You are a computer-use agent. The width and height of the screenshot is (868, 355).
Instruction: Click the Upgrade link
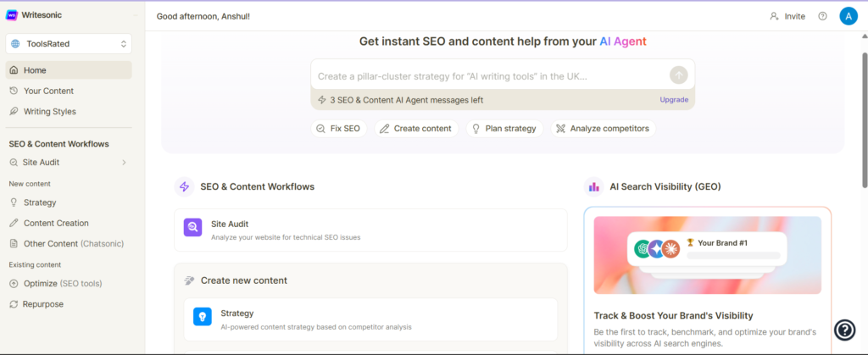(674, 99)
